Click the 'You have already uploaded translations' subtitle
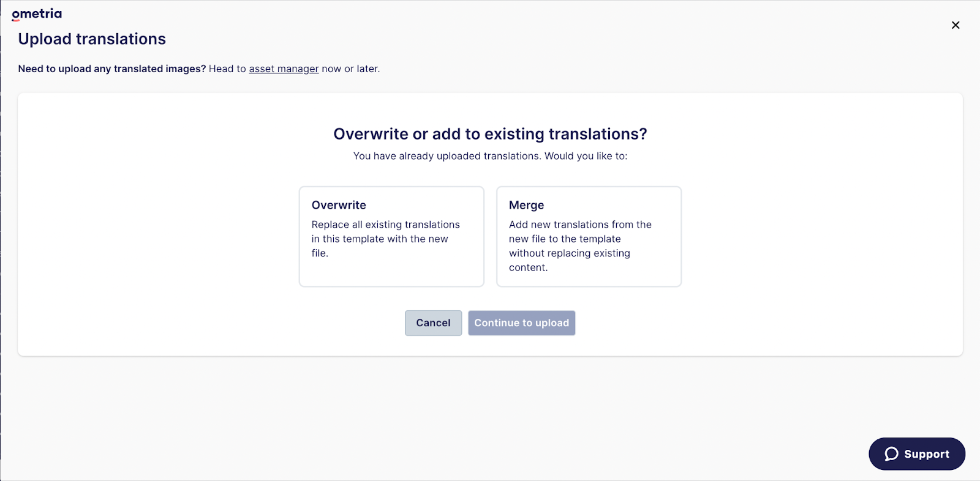Image resolution: width=980 pixels, height=481 pixels. tap(490, 156)
